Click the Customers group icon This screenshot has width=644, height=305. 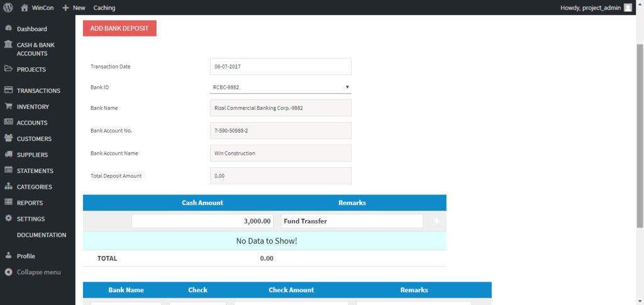coord(8,138)
